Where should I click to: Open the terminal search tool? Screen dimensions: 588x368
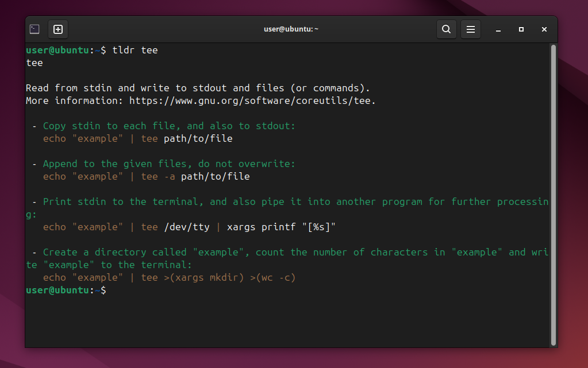coord(446,29)
